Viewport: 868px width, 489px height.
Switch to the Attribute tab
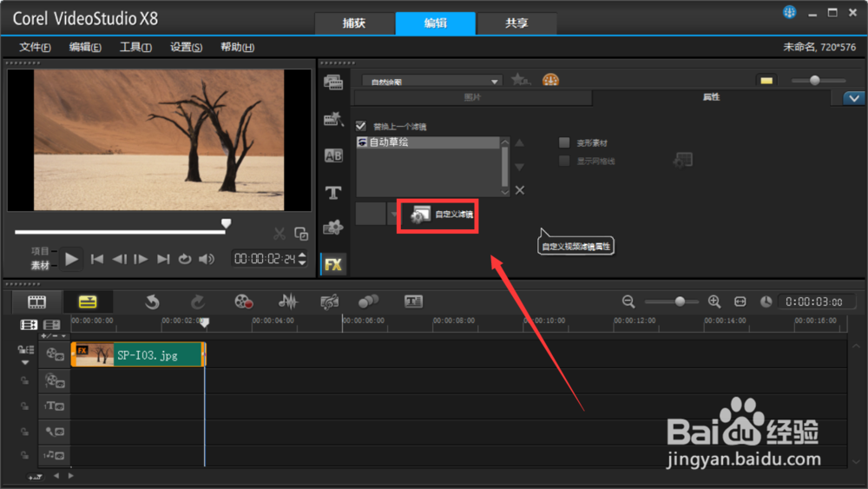tap(712, 97)
